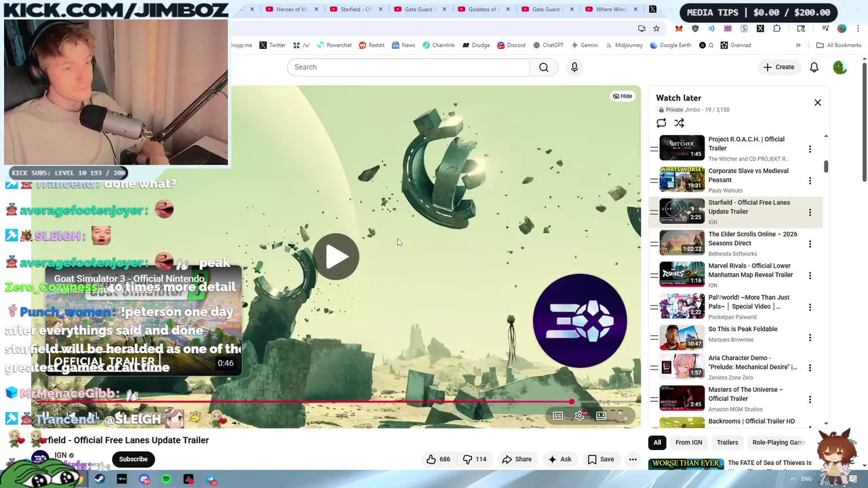Image resolution: width=868 pixels, height=488 pixels.
Task: Open the account avatar menu
Action: click(x=840, y=67)
